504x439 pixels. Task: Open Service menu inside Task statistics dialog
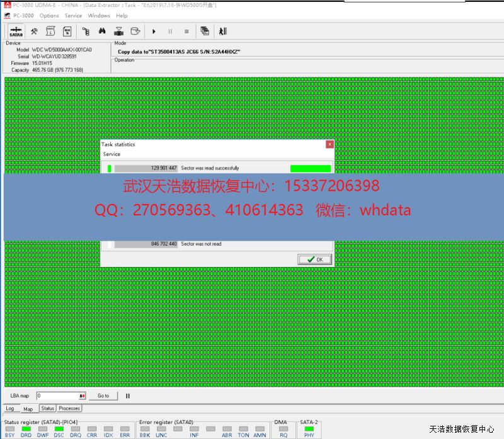[112, 154]
